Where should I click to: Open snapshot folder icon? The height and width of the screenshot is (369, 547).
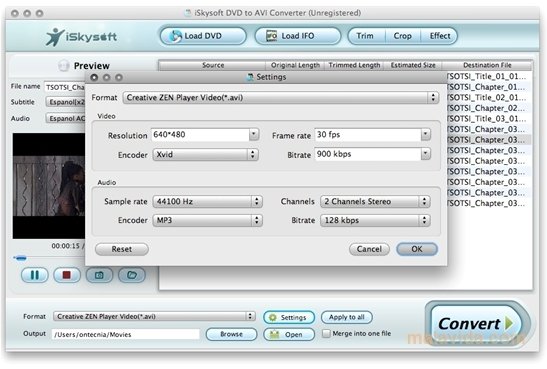[x=132, y=275]
